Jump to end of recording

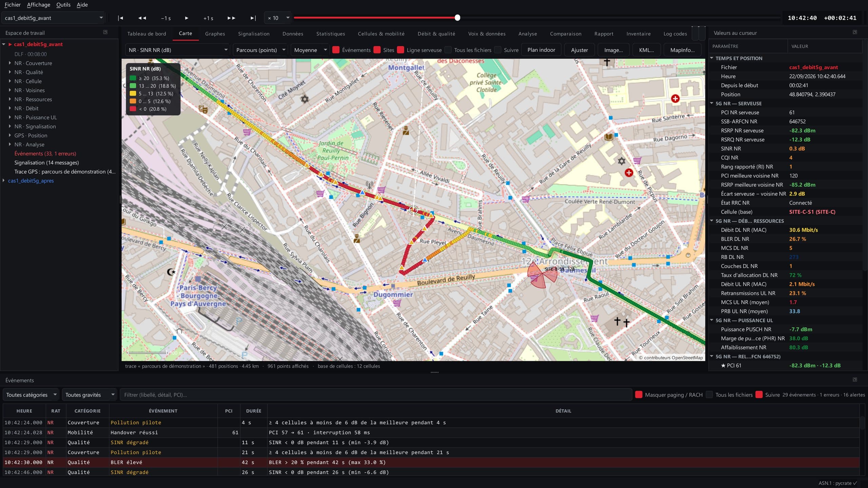tap(253, 18)
